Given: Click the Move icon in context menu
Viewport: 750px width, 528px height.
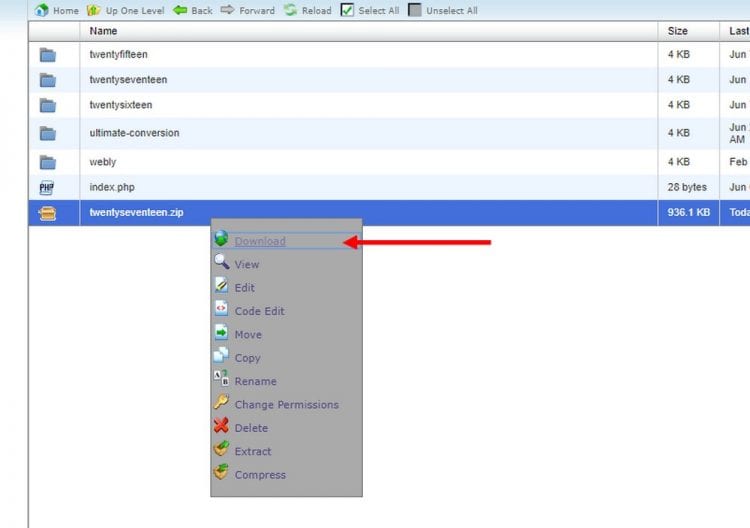Looking at the screenshot, I should pos(221,334).
